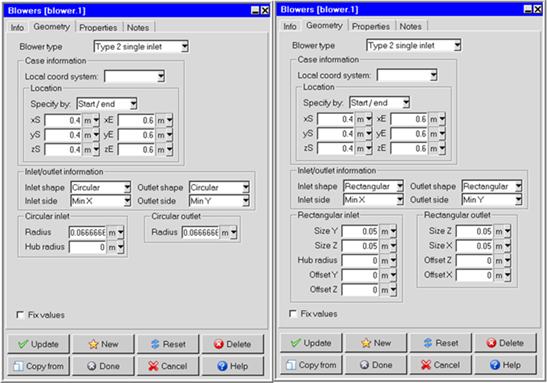Open Outlet side Min Y dropdown in right window
Image resolution: width=547 pixels, height=383 pixels.
492,200
